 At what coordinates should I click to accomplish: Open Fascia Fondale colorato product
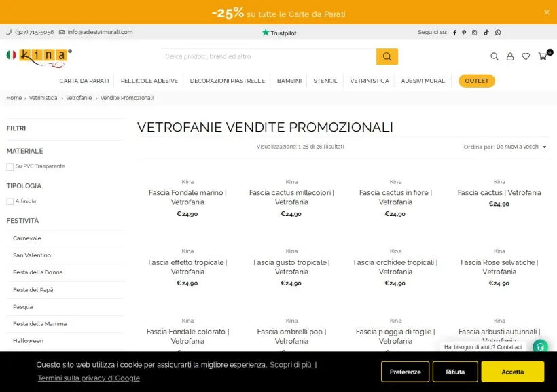pyautogui.click(x=187, y=336)
